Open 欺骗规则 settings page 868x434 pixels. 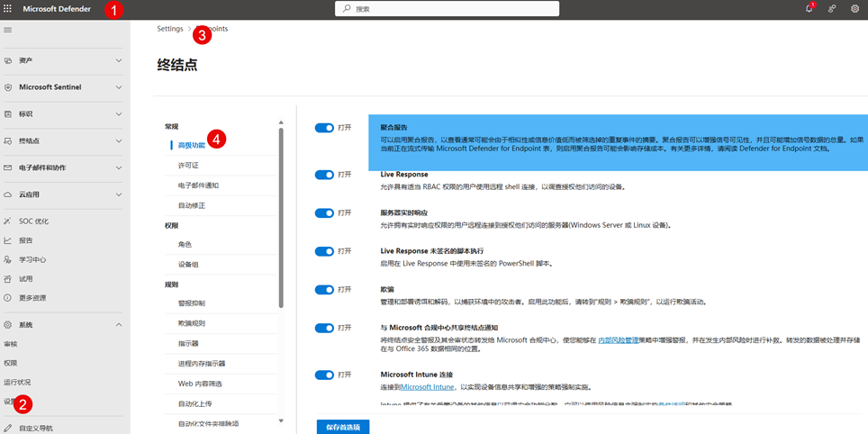click(x=192, y=323)
